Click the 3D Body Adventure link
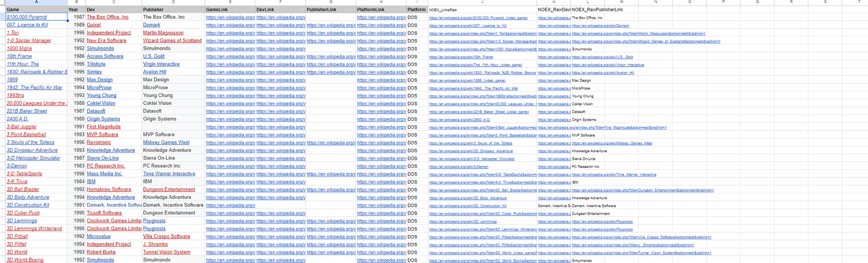The width and height of the screenshot is (868, 263). 28,197
